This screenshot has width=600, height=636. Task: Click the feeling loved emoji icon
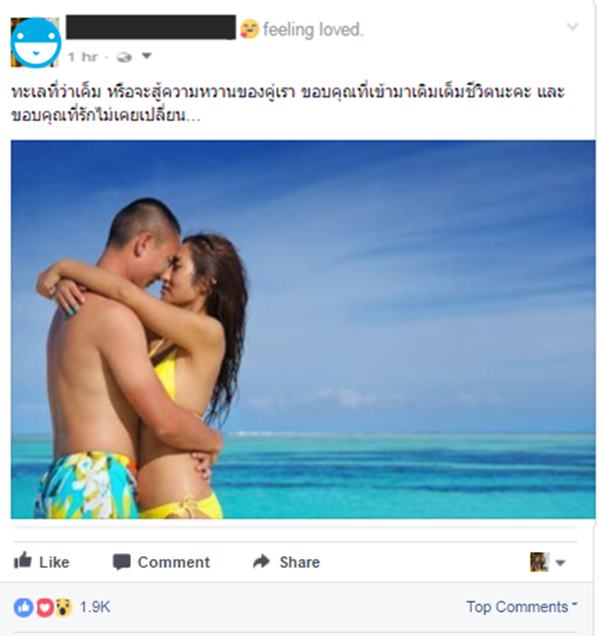[x=249, y=29]
